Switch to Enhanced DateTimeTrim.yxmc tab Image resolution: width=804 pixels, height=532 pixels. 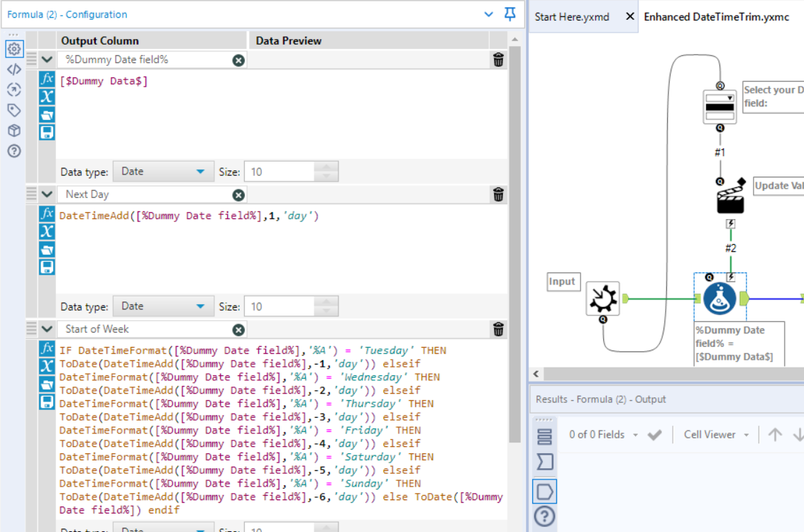(716, 16)
